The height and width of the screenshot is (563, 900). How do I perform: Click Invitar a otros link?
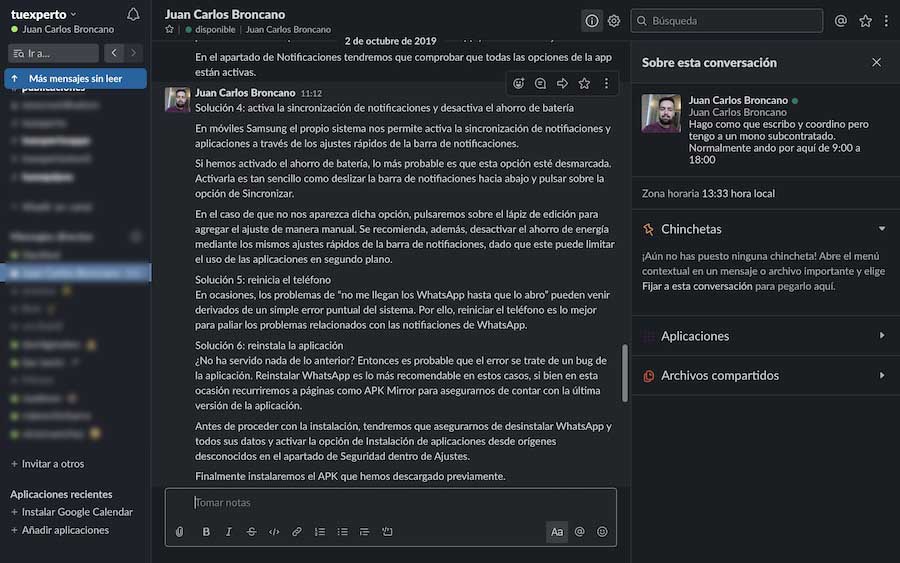click(52, 464)
